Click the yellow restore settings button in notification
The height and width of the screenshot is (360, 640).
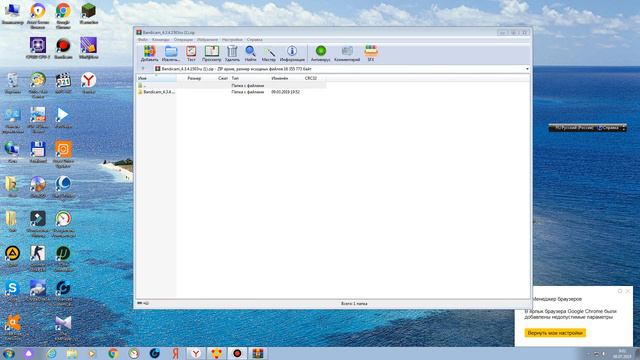[x=555, y=333]
